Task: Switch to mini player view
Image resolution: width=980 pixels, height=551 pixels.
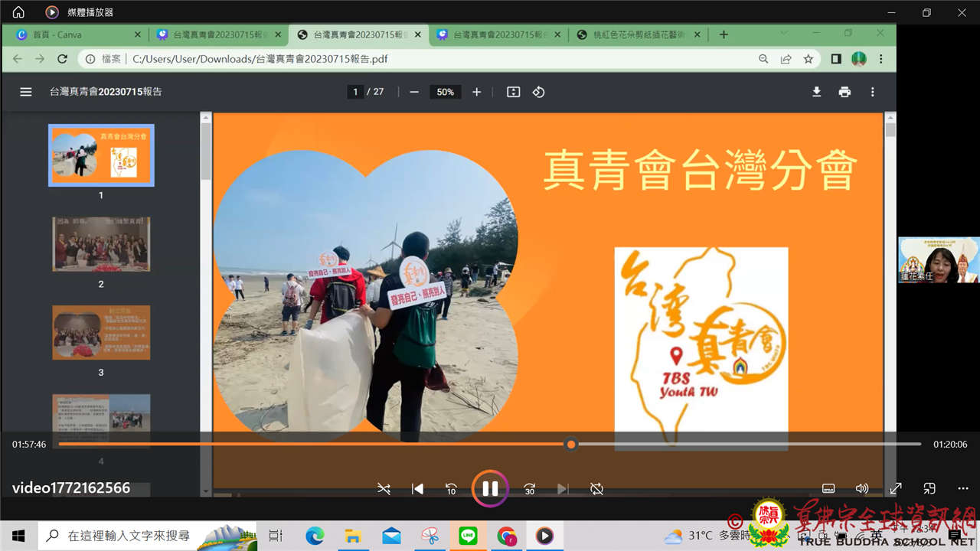Action: tap(929, 488)
